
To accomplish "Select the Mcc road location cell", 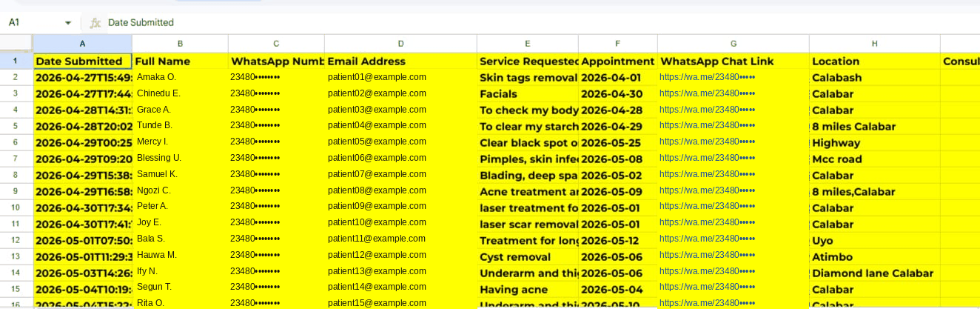I will 875,158.
